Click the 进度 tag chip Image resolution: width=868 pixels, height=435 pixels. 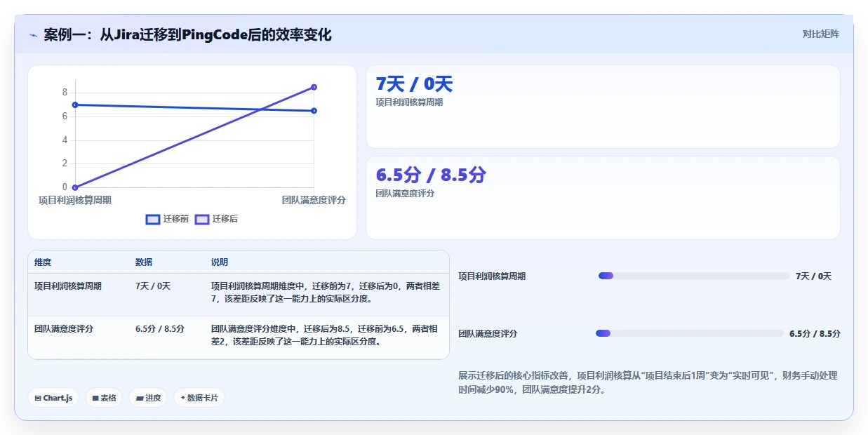coord(148,398)
